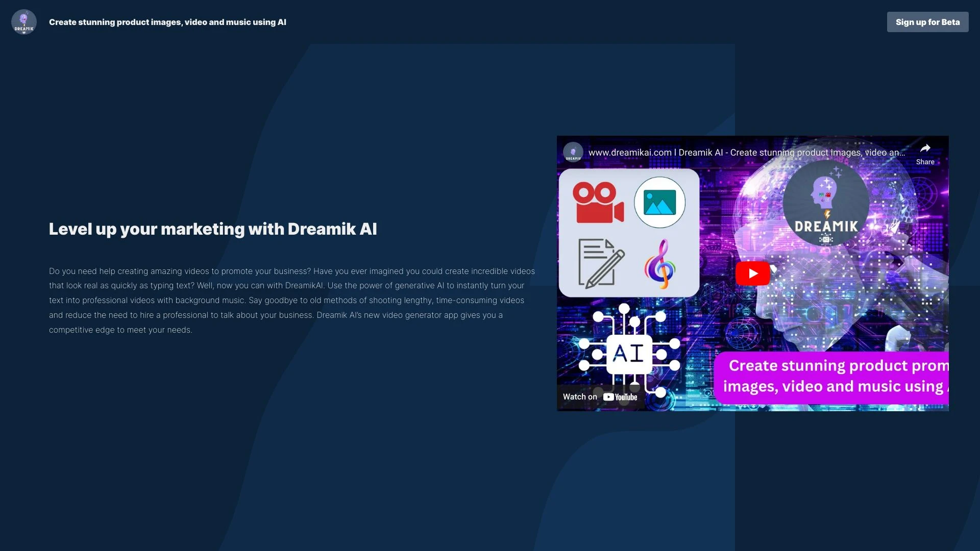
Task: Click the Watch on YouTube link
Action: pyautogui.click(x=599, y=396)
